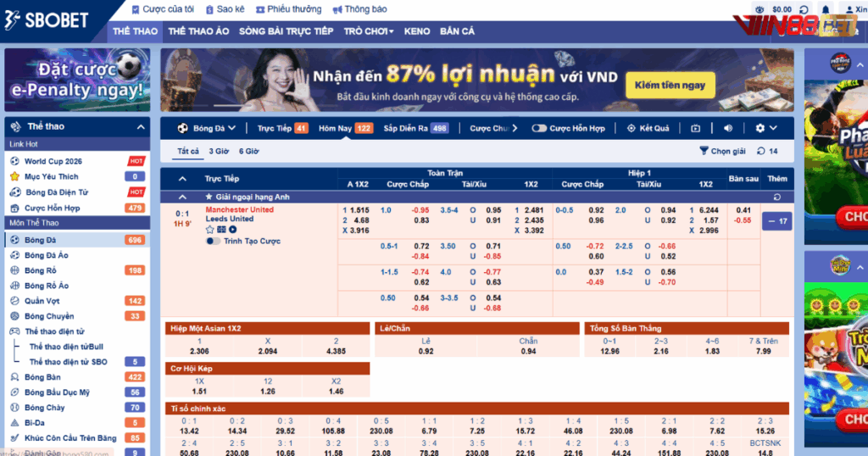868x456 pixels.
Task: Collapse Giải ngoại hạng Anh league
Action: click(x=182, y=197)
